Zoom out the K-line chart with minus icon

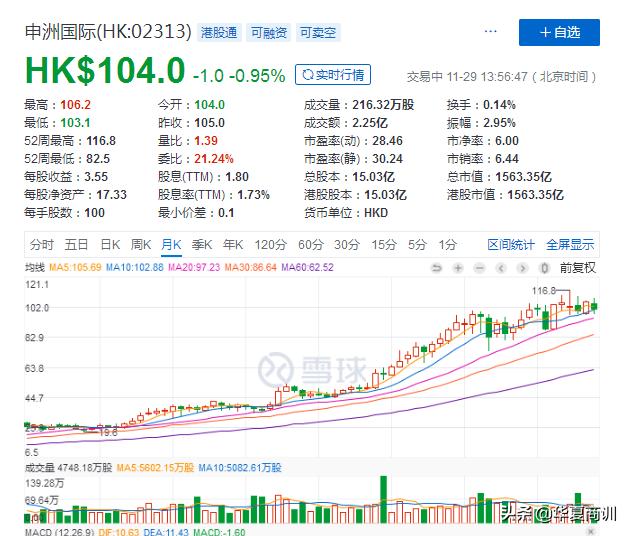[x=479, y=268]
